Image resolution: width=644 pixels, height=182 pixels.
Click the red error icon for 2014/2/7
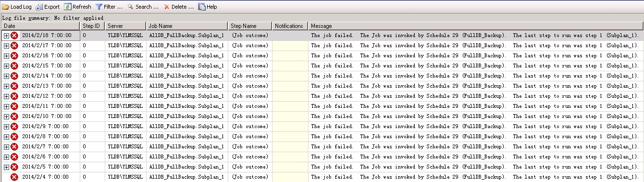click(14, 147)
